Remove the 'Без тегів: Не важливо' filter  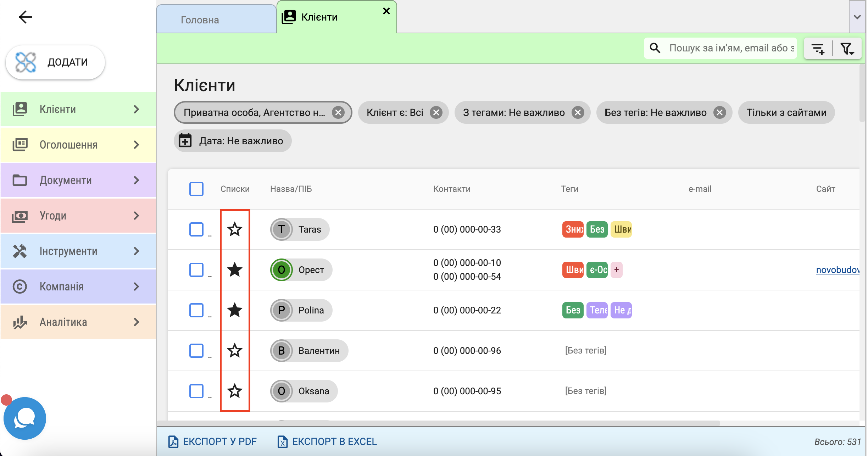click(719, 112)
